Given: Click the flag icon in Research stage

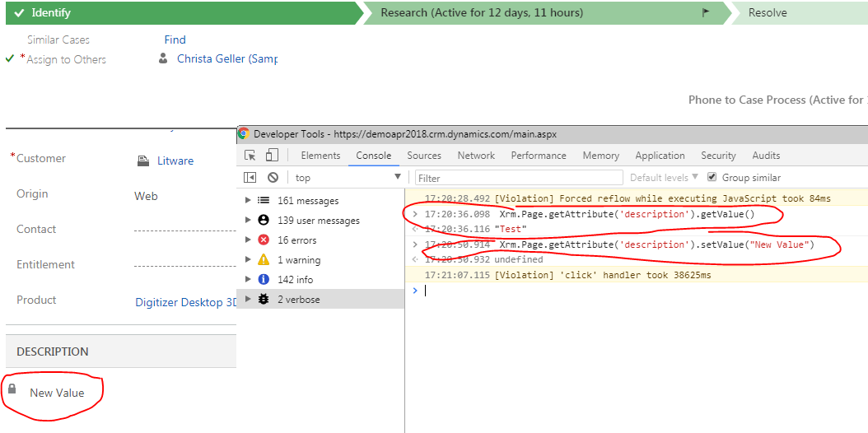Looking at the screenshot, I should (706, 12).
